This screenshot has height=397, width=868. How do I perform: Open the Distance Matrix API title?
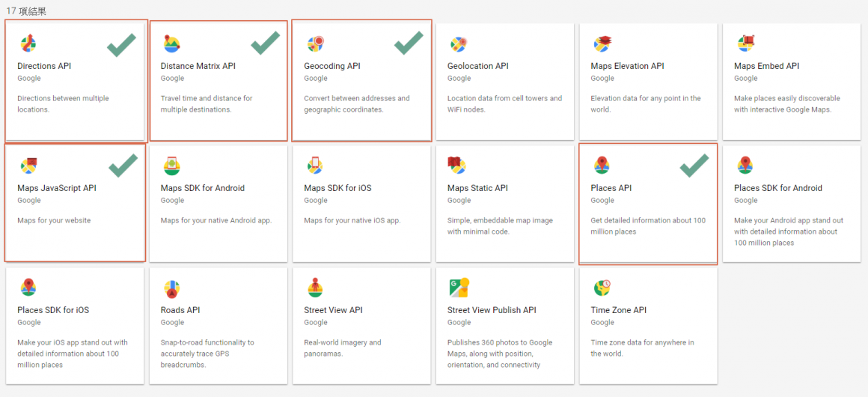198,66
